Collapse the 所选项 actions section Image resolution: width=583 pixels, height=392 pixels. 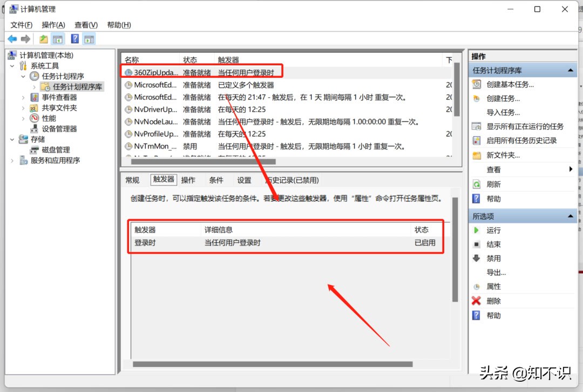[x=571, y=216]
